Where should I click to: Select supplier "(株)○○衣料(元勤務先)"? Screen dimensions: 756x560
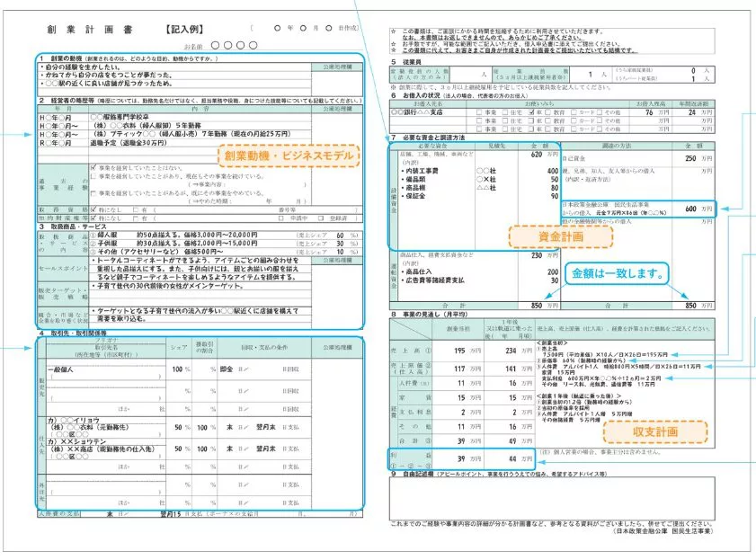point(90,428)
